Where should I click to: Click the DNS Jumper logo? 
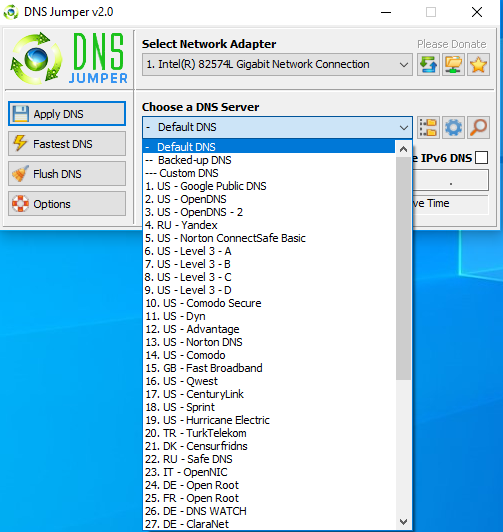pyautogui.click(x=69, y=58)
